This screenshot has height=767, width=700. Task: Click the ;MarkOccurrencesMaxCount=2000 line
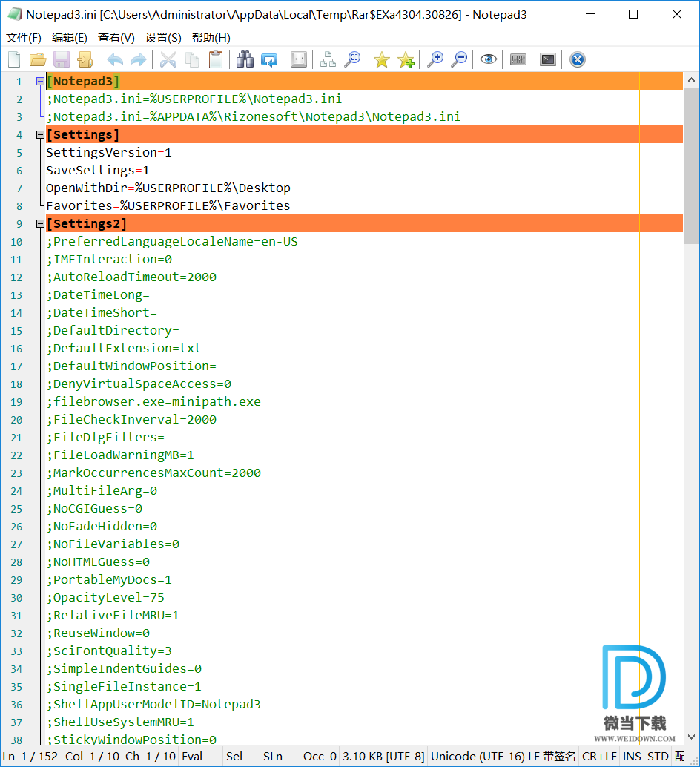click(x=153, y=473)
